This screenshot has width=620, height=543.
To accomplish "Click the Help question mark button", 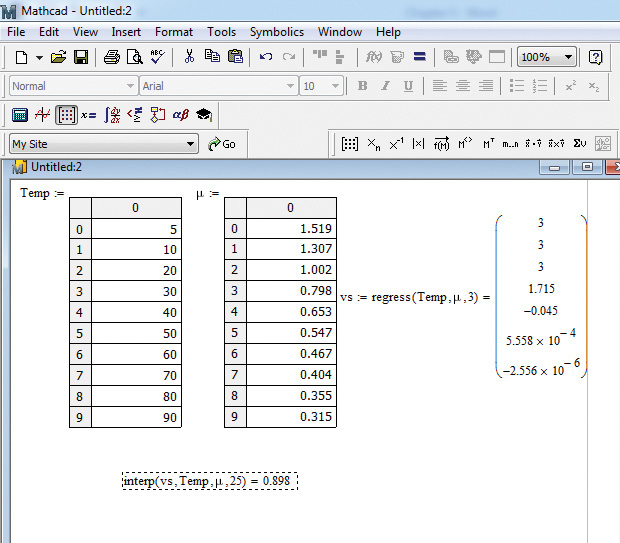I will pyautogui.click(x=596, y=57).
